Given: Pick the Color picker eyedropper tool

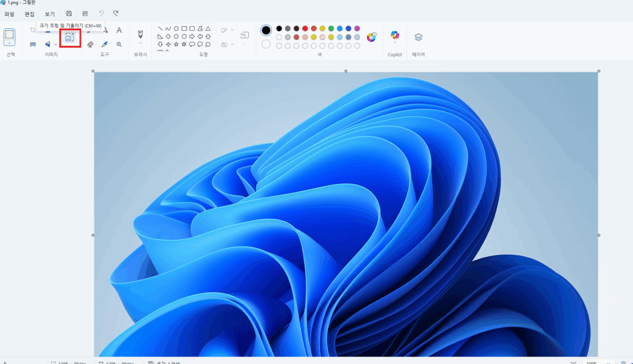Looking at the screenshot, I should pyautogui.click(x=104, y=44).
